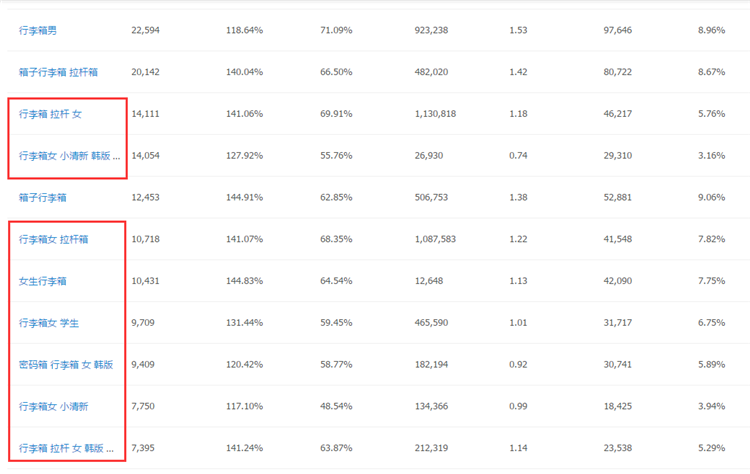Open the 行李箱女 小清新 keyword with 7,750

click(54, 407)
